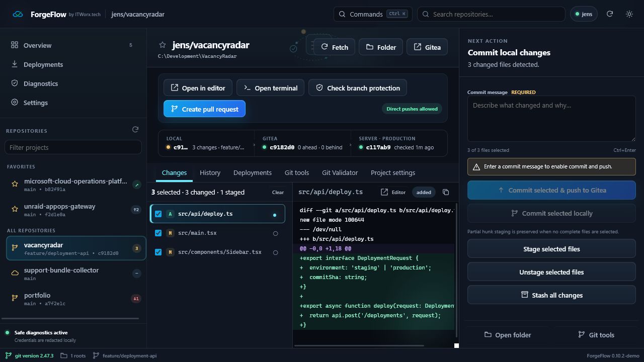Image resolution: width=644 pixels, height=362 pixels.
Task: Click the branch icon on vacancyradar row
Action: [15, 248]
